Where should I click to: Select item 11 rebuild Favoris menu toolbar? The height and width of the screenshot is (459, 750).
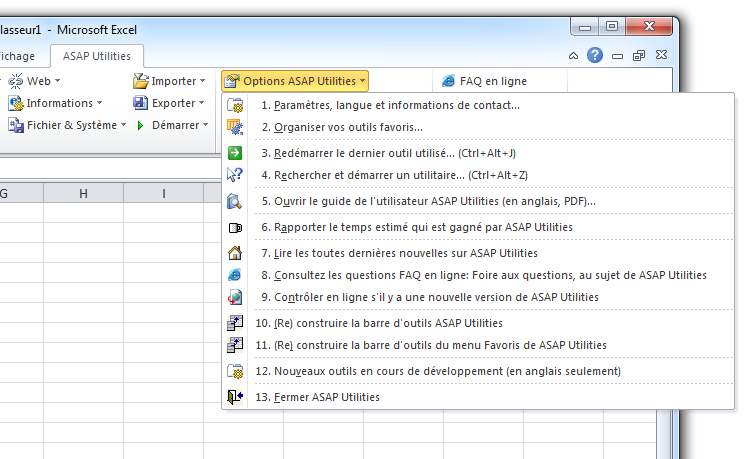point(478,345)
